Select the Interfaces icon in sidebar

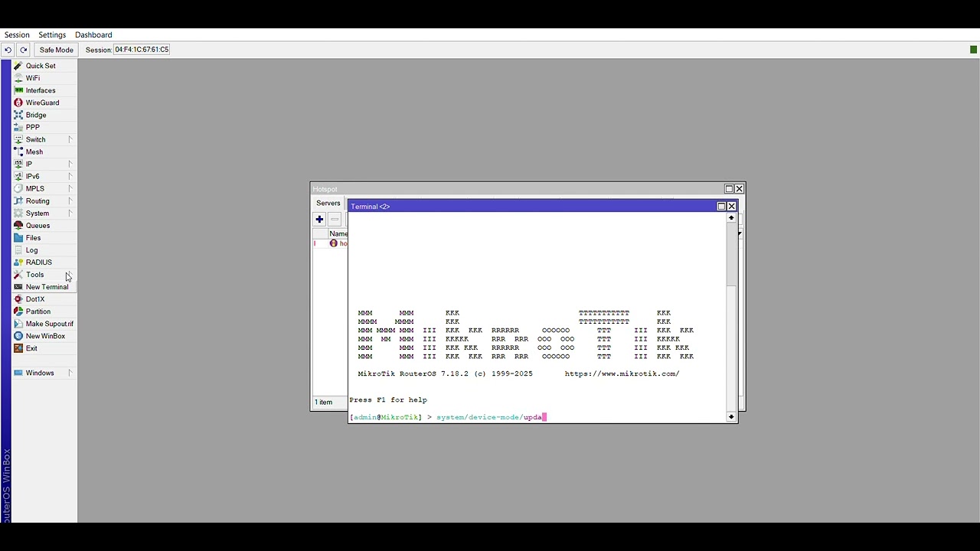coord(18,90)
